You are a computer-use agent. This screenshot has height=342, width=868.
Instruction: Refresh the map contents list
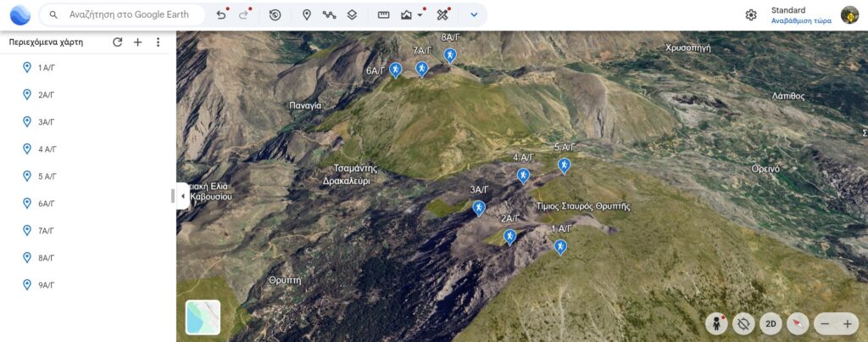point(117,42)
